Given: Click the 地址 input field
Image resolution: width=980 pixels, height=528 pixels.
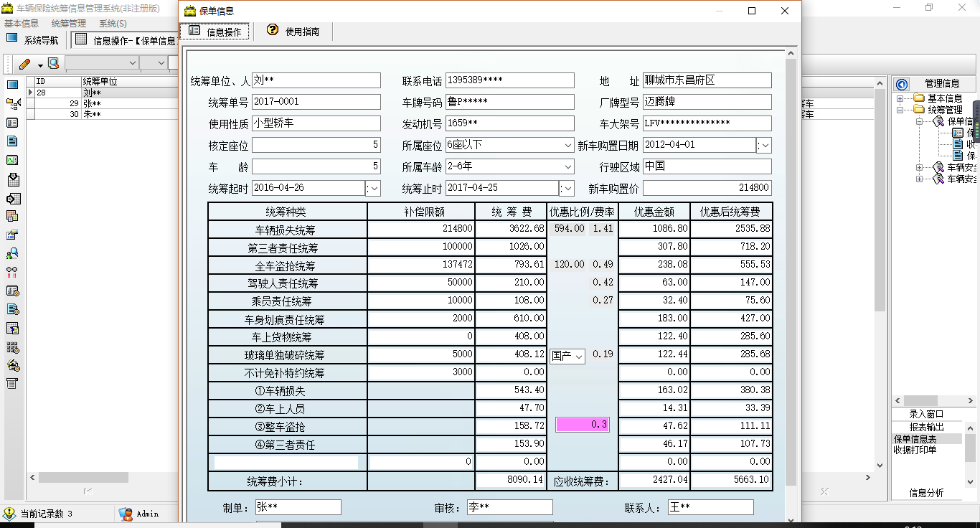Looking at the screenshot, I should [707, 80].
